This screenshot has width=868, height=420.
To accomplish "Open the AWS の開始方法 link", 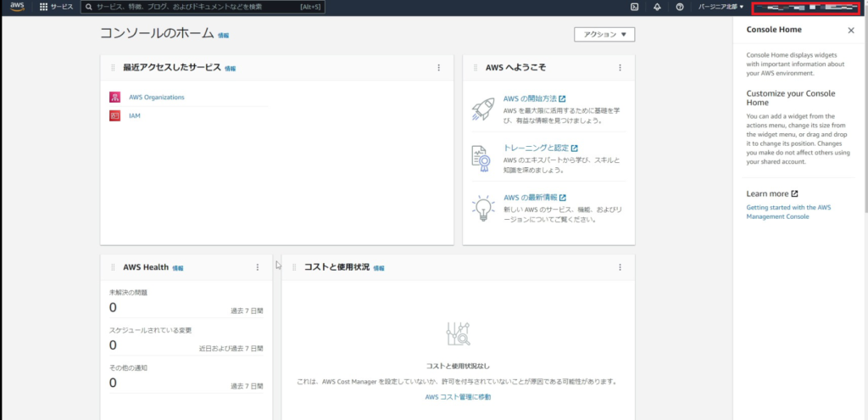I will click(530, 99).
